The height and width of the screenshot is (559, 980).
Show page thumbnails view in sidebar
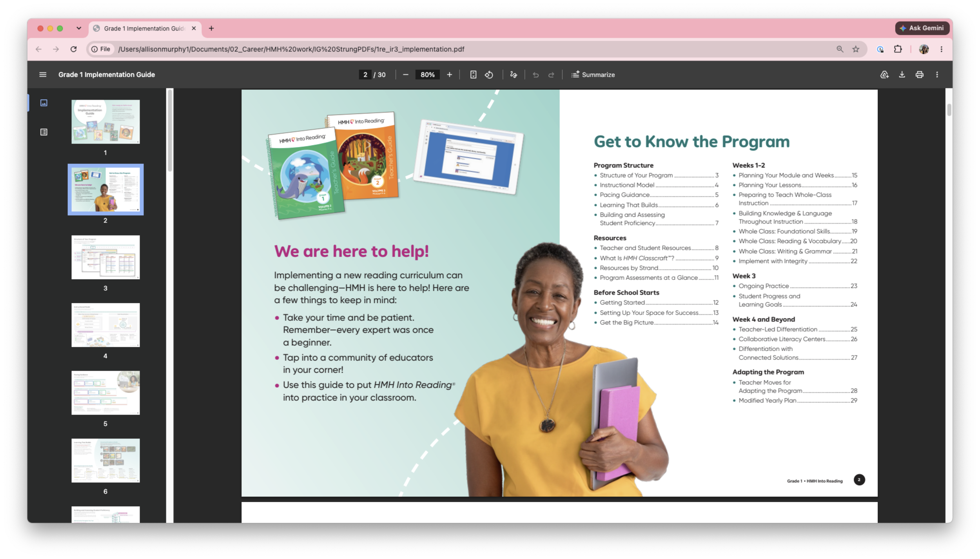[x=44, y=103]
